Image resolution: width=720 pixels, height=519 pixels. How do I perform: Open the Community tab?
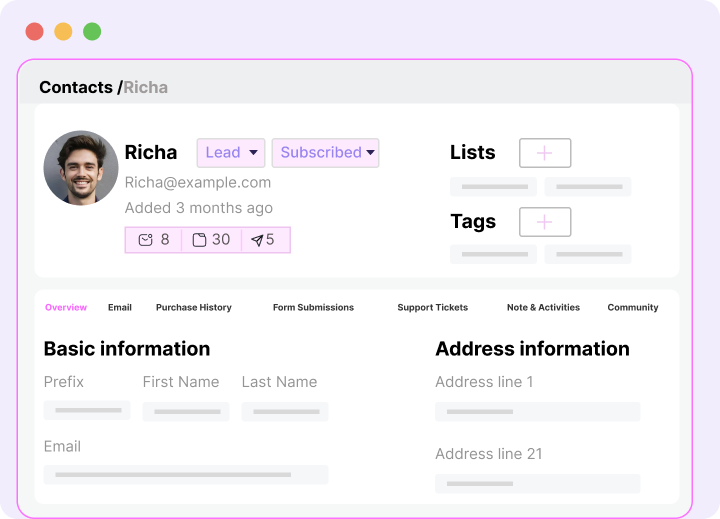(633, 307)
